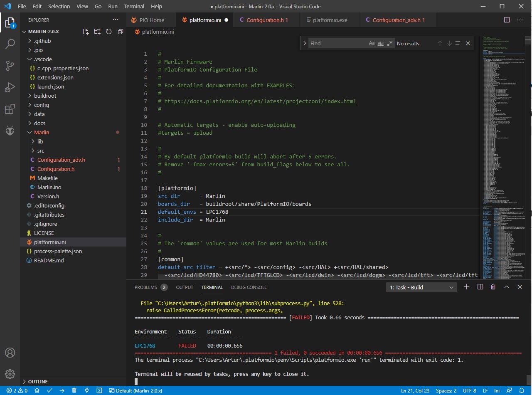Switch to the DEBUG CONSOLE panel tab

(x=249, y=287)
